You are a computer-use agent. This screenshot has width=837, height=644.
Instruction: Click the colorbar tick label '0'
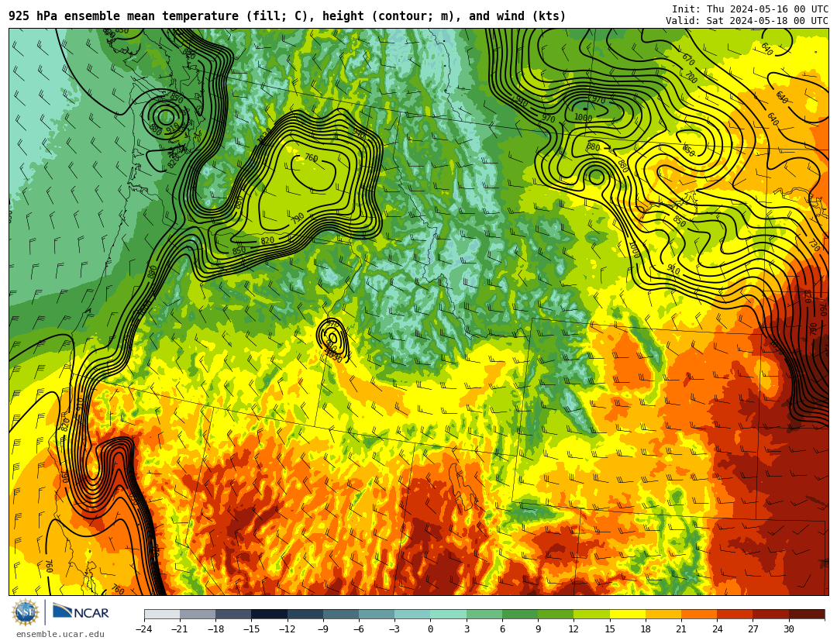[x=431, y=629]
